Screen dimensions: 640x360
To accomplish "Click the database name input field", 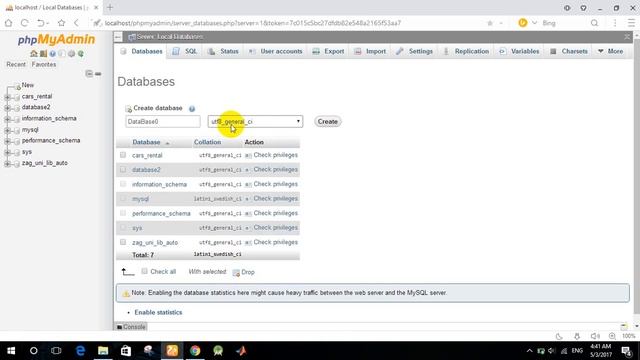I will pyautogui.click(x=163, y=122).
